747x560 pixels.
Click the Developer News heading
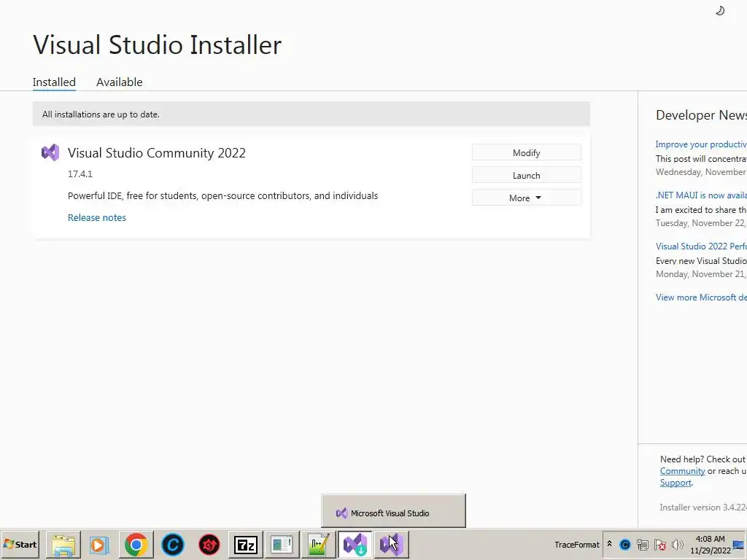(701, 114)
